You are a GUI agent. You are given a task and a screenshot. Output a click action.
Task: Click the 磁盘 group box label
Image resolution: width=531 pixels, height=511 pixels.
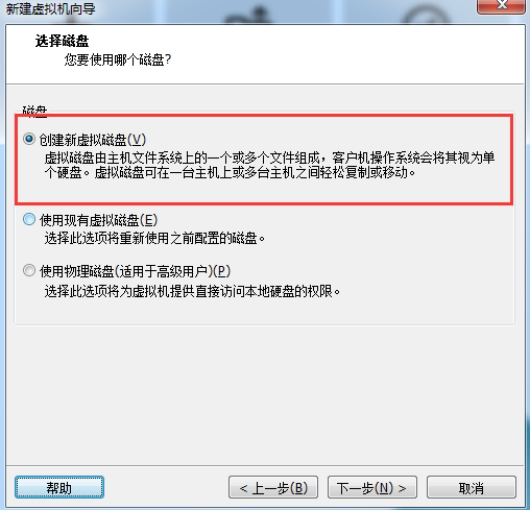pyautogui.click(x=35, y=111)
